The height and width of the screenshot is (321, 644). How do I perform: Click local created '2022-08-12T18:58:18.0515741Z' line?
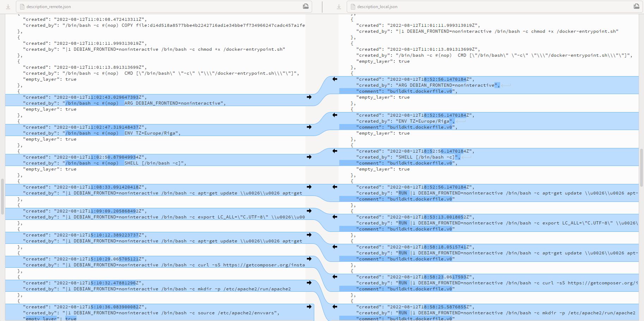coord(415,247)
